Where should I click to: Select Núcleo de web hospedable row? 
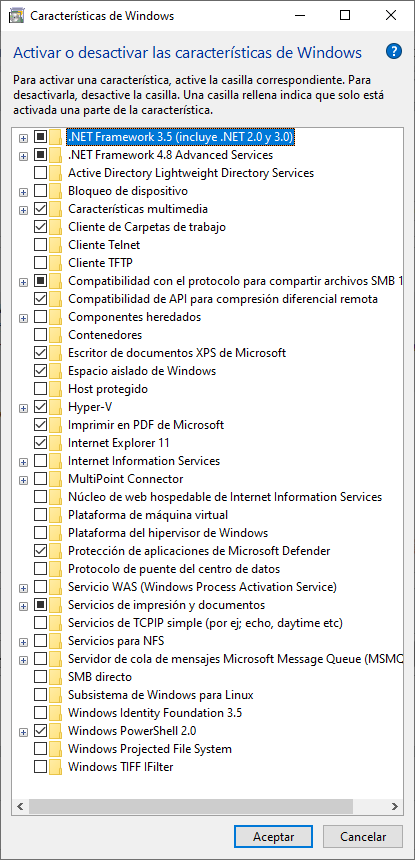[225, 497]
